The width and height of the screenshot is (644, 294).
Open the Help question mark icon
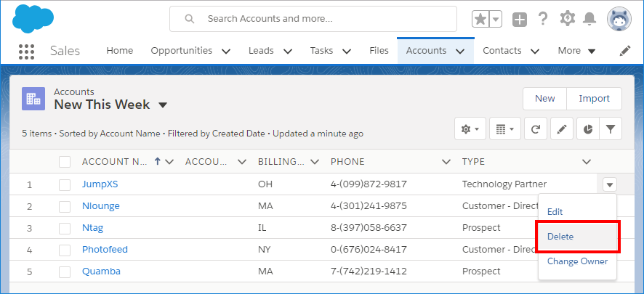pyautogui.click(x=542, y=19)
